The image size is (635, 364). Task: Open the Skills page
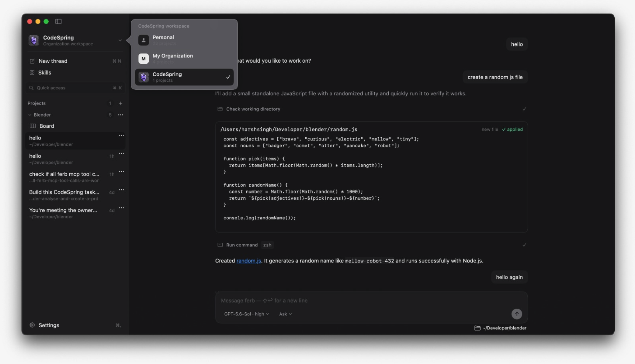click(x=75, y=73)
